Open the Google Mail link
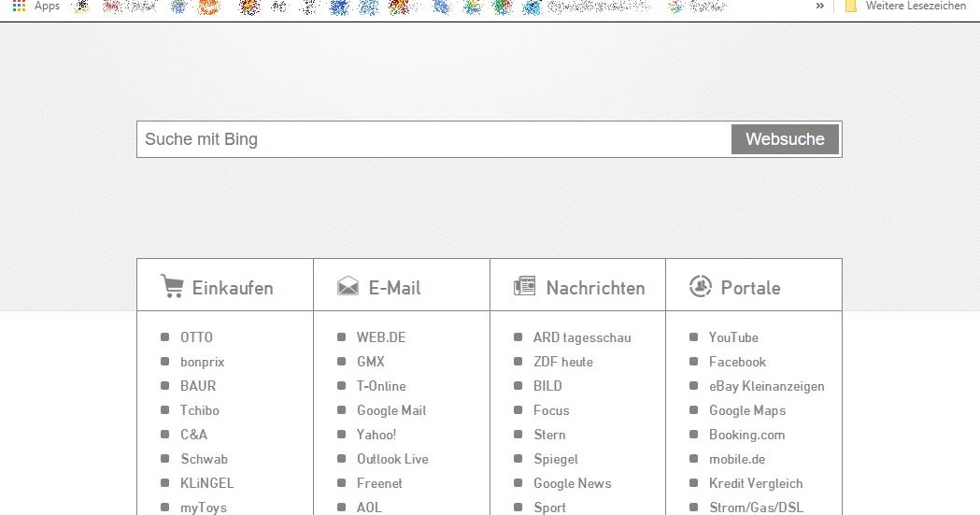 coord(391,410)
